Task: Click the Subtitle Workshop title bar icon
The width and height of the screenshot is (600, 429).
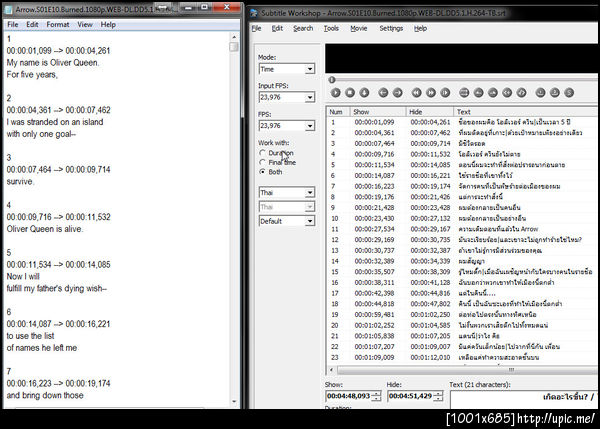Action: 254,13
